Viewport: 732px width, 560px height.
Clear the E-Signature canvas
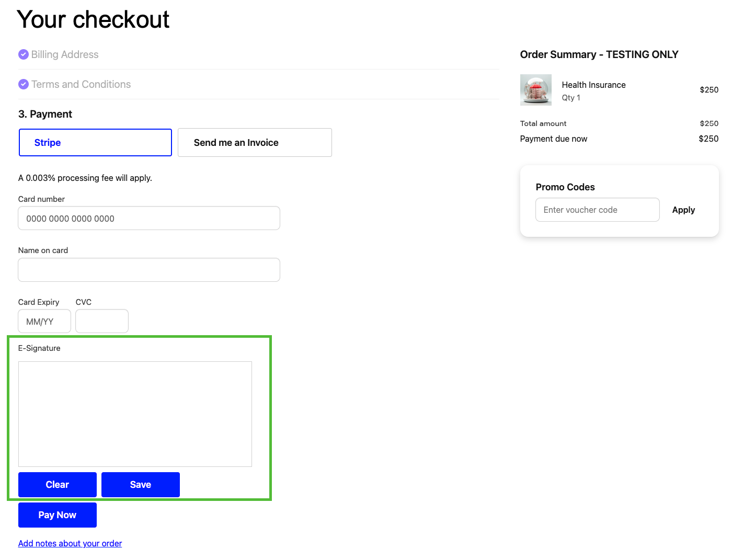coord(57,485)
